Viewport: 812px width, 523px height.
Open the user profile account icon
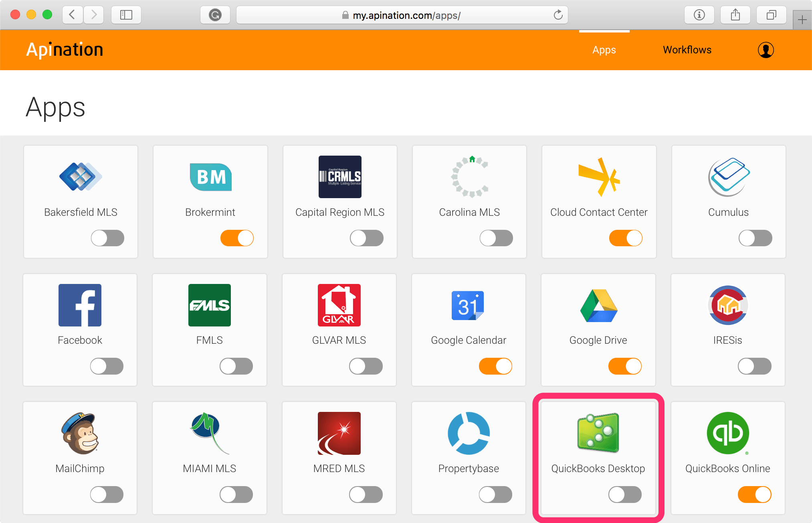766,50
